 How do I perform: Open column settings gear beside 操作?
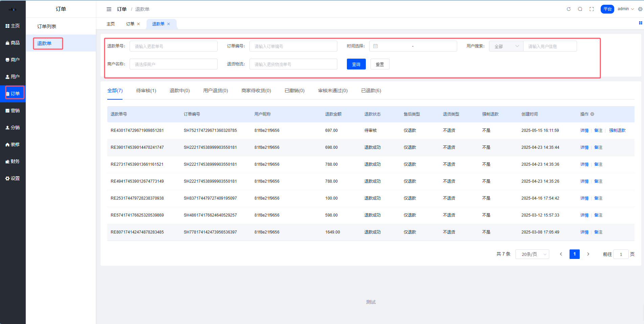tap(592, 114)
